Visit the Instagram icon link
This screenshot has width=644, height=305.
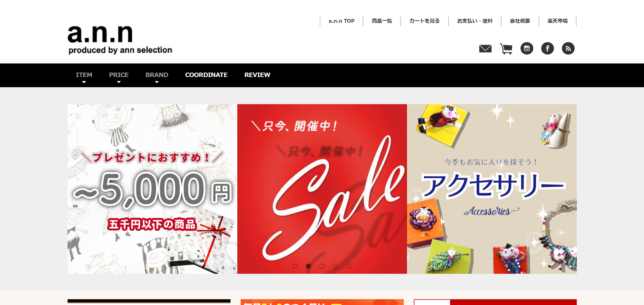pos(527,49)
